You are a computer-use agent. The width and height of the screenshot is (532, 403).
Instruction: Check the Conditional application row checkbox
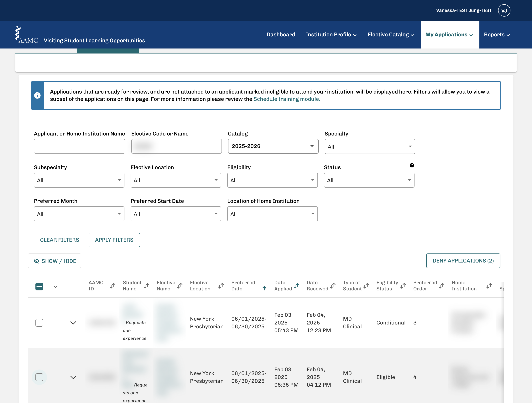(x=39, y=323)
